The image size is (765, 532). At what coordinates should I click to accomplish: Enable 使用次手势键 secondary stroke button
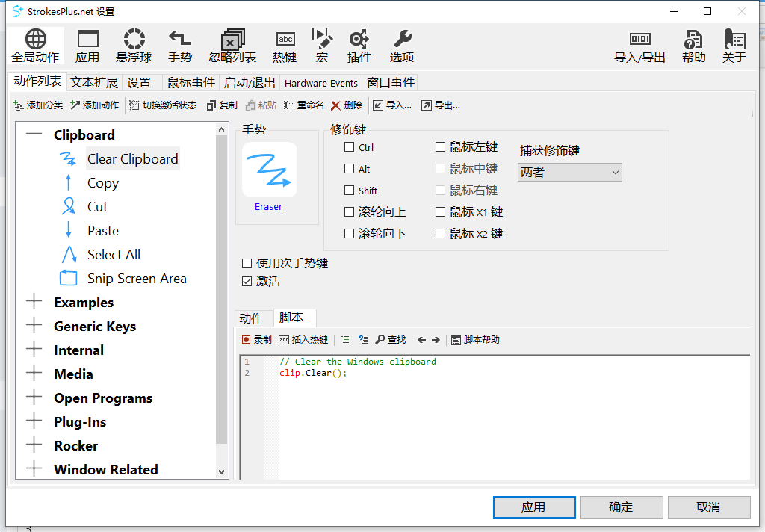[247, 264]
